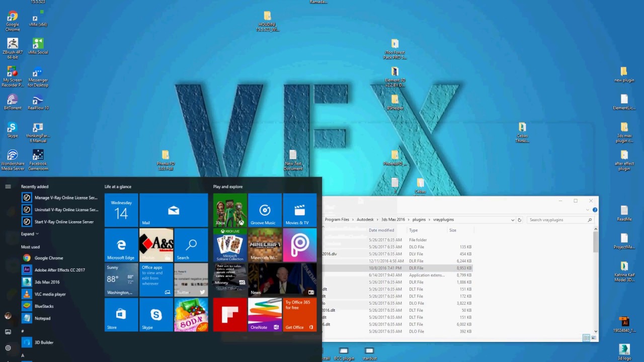
Task: Open the Groove Music tile
Action: click(x=265, y=210)
